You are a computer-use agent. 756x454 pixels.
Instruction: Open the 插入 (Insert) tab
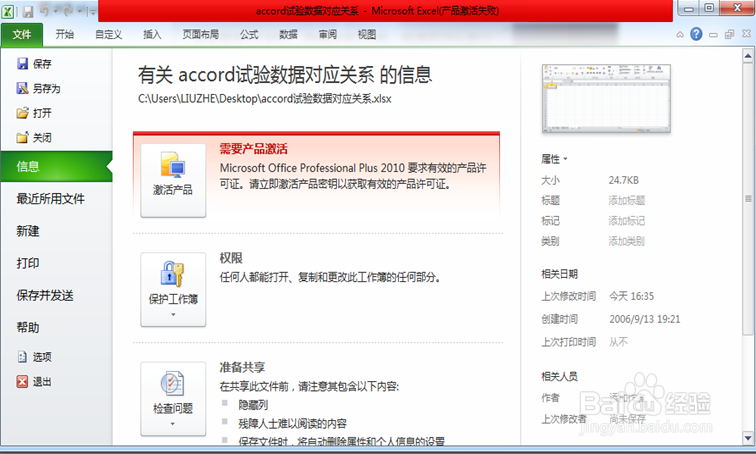[152, 34]
